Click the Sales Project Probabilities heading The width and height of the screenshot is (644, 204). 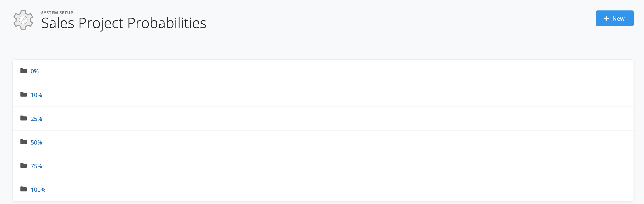[x=124, y=23]
